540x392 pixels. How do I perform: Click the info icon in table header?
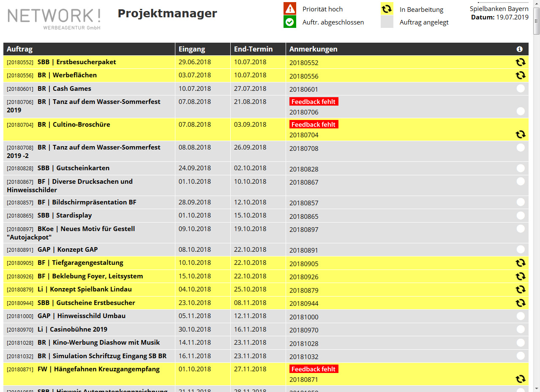(520, 49)
